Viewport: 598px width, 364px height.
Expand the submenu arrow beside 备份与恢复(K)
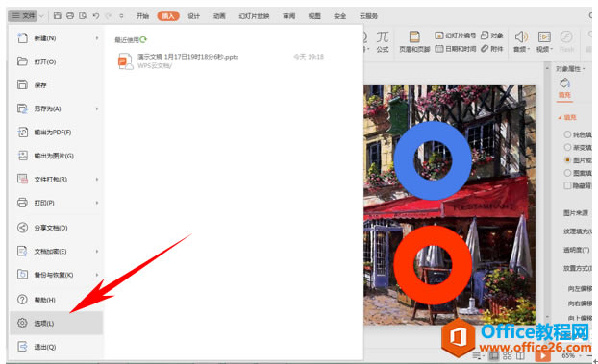[97, 275]
